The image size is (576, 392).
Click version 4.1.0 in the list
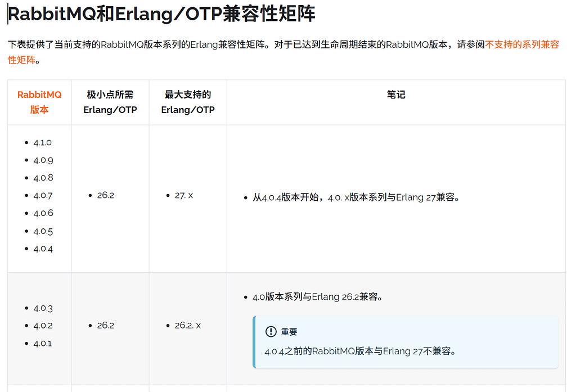pyautogui.click(x=43, y=143)
